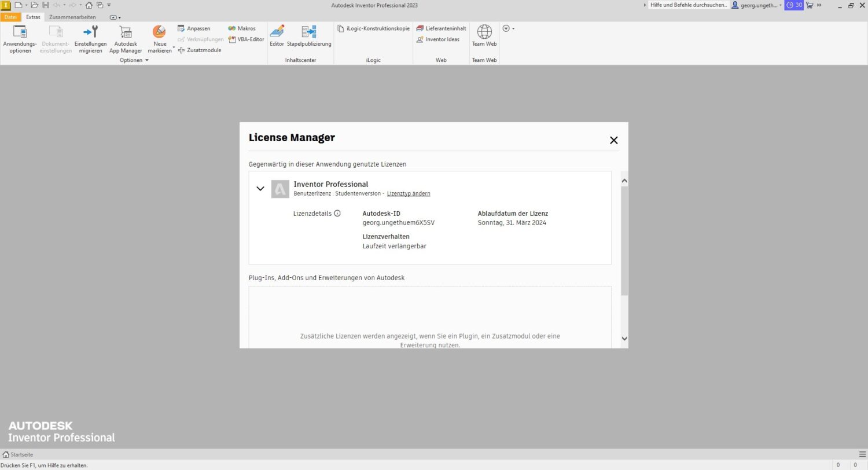Screen dimensions: 868x470
Task: Click the Home icon in quick access toolbar
Action: (x=89, y=5)
